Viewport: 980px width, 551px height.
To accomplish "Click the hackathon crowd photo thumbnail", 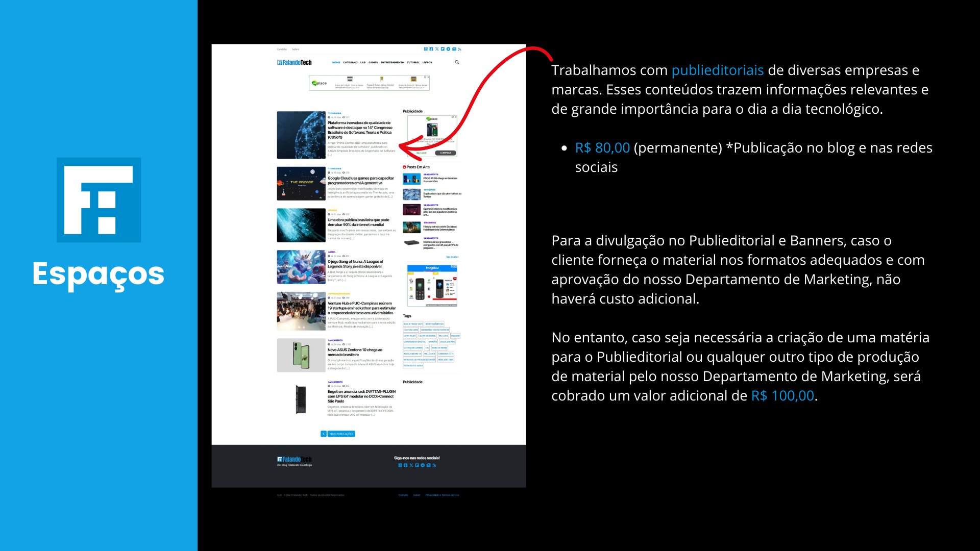I will pyautogui.click(x=301, y=311).
